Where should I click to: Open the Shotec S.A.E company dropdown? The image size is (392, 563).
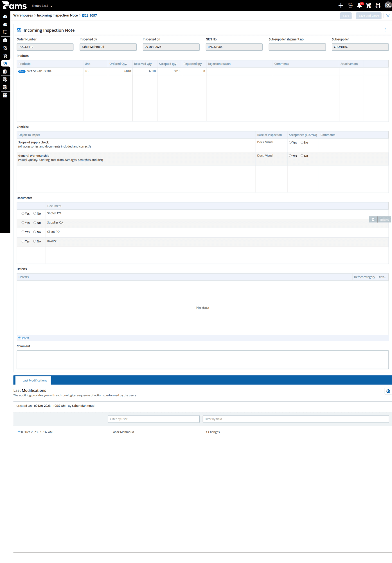(42, 6)
